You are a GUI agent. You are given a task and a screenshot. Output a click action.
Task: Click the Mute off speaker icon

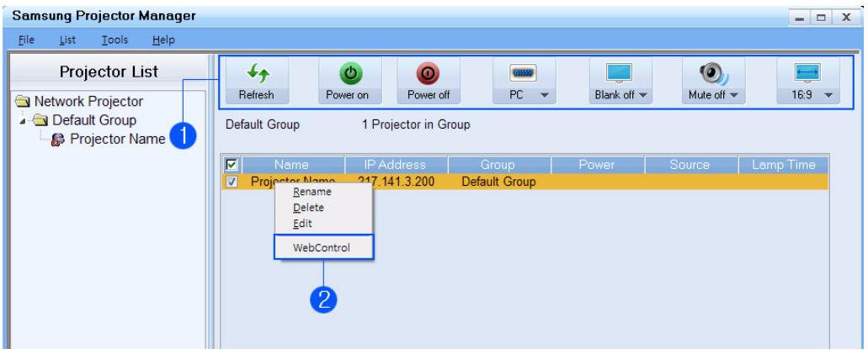(x=713, y=73)
